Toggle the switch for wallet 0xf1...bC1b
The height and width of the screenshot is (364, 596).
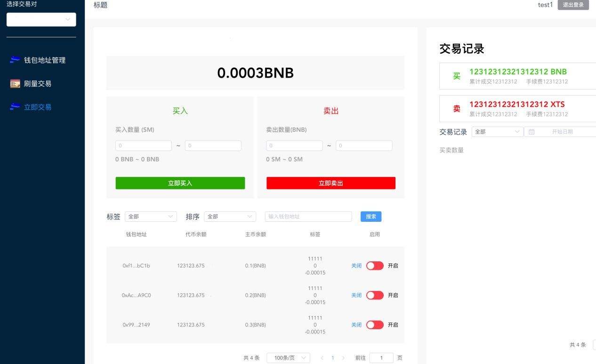pos(374,266)
